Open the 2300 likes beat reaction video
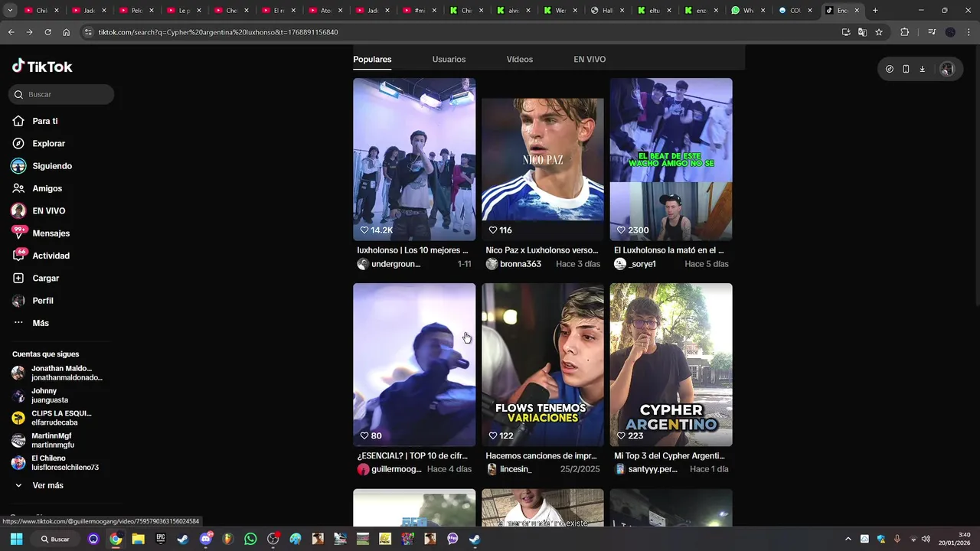 [x=671, y=159]
